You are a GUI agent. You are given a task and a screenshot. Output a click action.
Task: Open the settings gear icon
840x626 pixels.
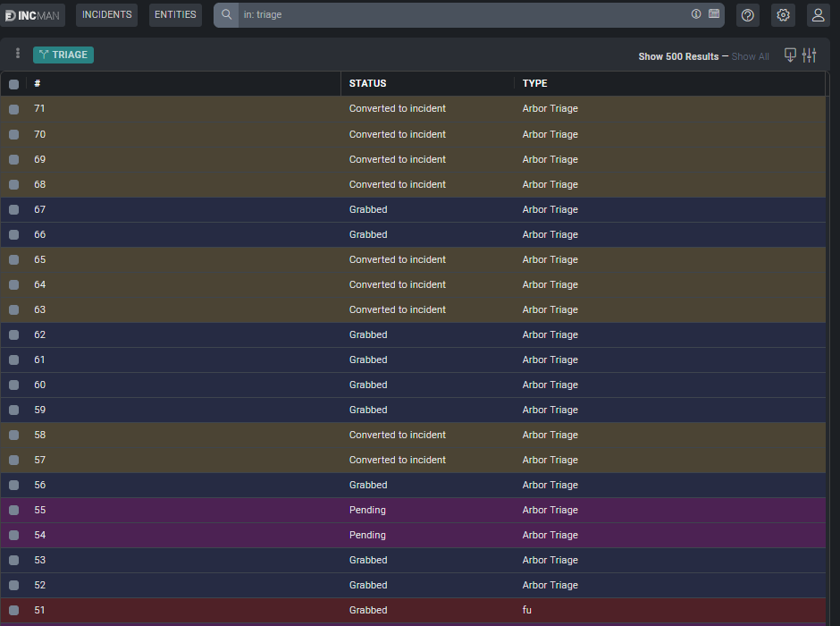coord(783,15)
